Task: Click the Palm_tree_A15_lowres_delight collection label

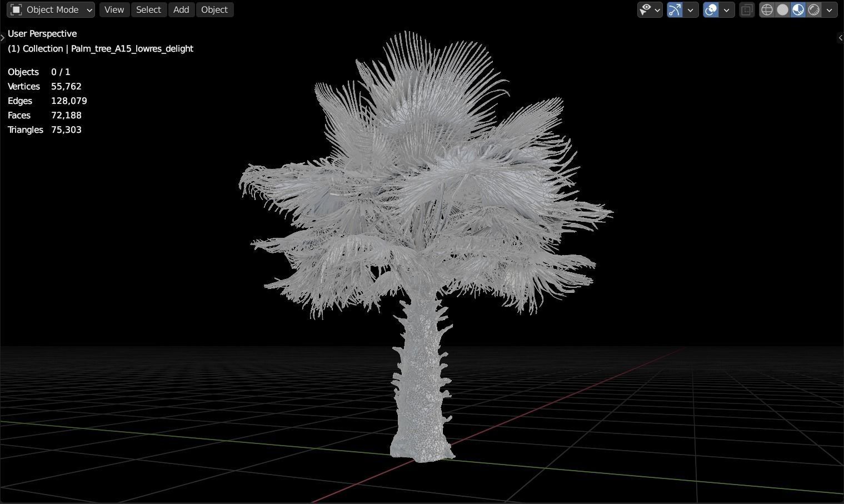Action: (101, 48)
